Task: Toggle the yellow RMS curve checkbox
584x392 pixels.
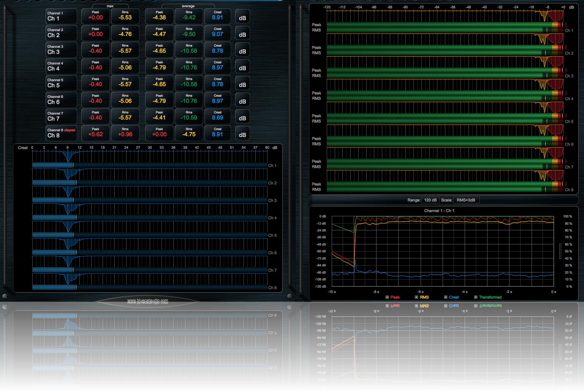Action: [x=416, y=297]
